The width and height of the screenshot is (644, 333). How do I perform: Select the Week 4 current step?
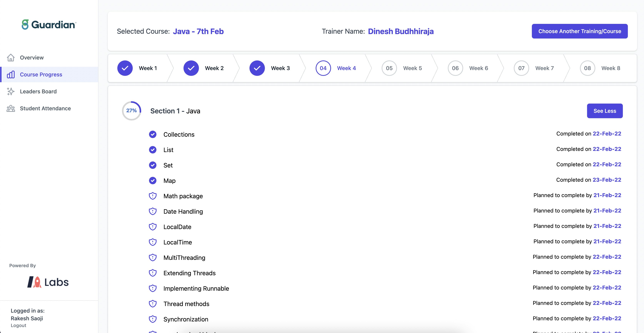tap(323, 68)
